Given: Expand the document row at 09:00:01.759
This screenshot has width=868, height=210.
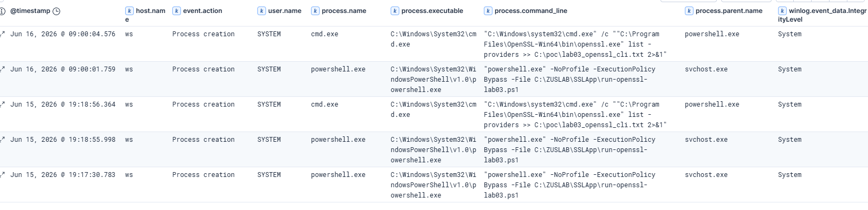Looking at the screenshot, I should tap(2, 69).
